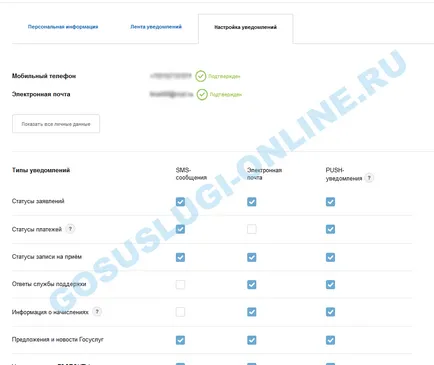Uncheck email for Информация о начислениях
The height and width of the screenshot is (365, 434).
click(252, 312)
